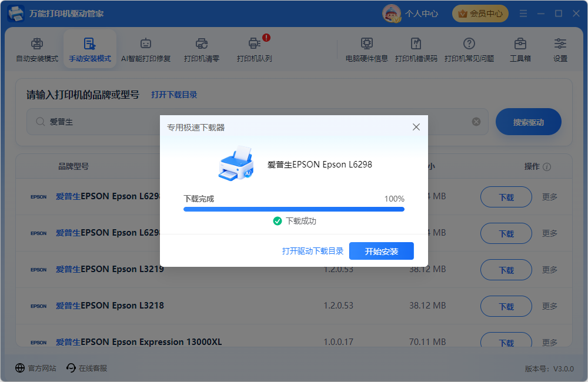Select 爱普生EPSON Epson L3218 entry
The image size is (588, 382).
point(110,306)
